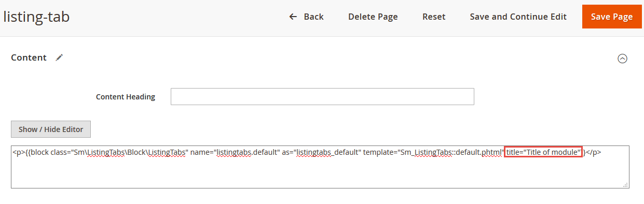Click the template="Sm_ListingTabs::default.phtml" attribute
Viewport: 644px width, 204px height.
click(434, 152)
